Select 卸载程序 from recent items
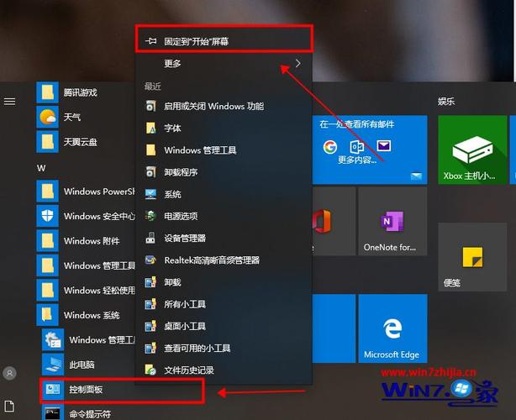516x420 pixels. (224, 172)
